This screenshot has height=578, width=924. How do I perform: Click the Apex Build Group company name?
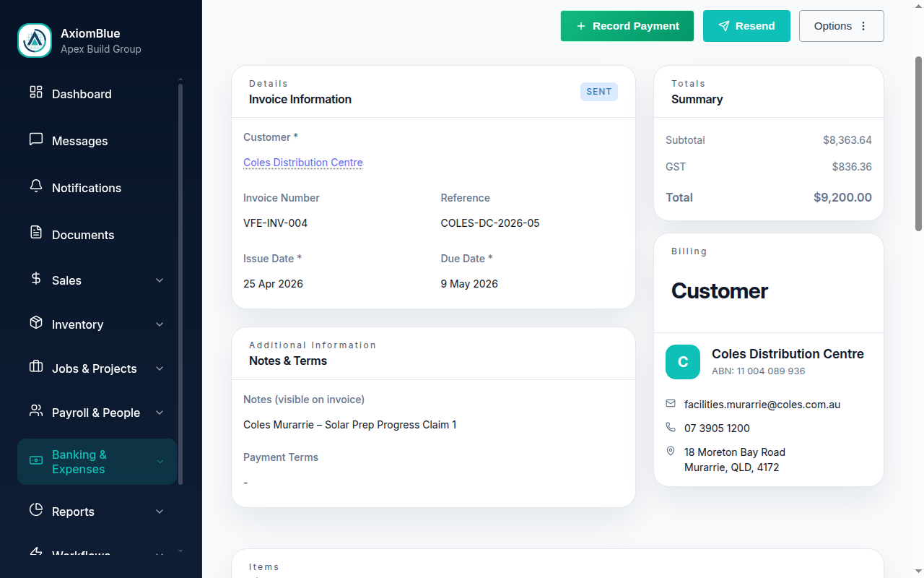(101, 49)
